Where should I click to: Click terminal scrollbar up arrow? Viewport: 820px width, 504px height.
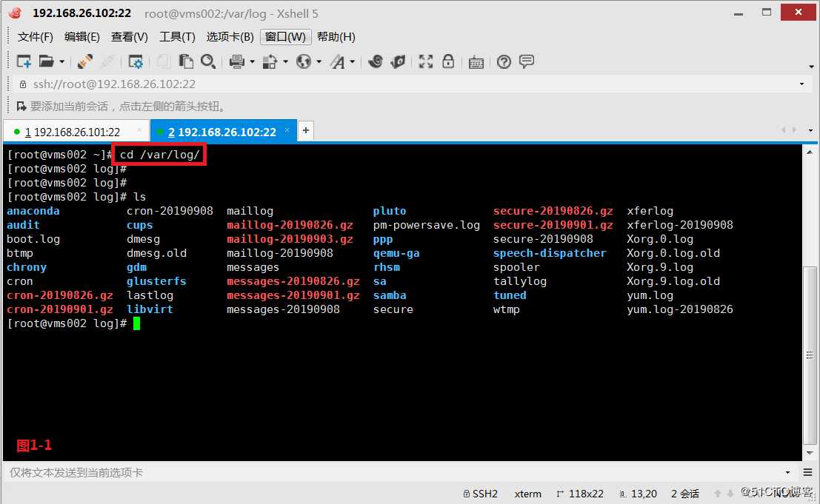click(x=810, y=152)
